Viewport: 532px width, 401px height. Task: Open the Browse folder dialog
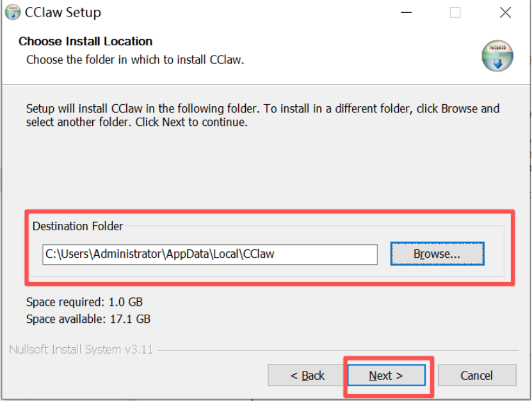click(x=437, y=254)
